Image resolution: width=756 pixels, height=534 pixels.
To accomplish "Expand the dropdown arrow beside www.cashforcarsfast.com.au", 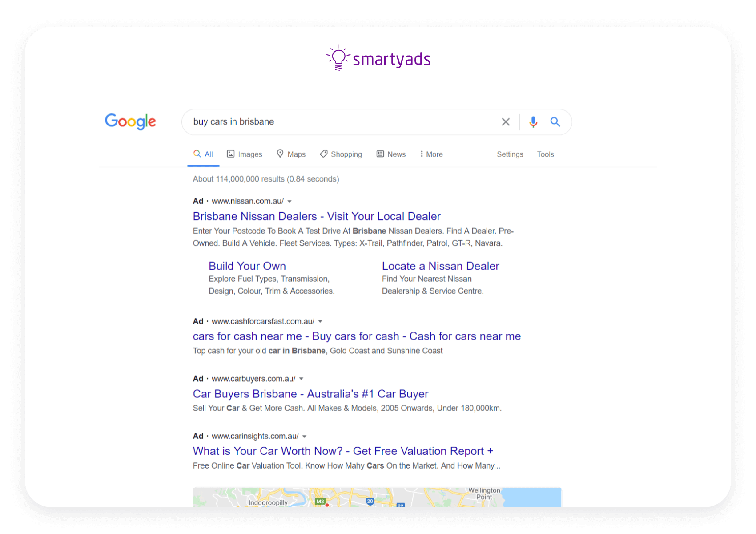I will pos(320,321).
